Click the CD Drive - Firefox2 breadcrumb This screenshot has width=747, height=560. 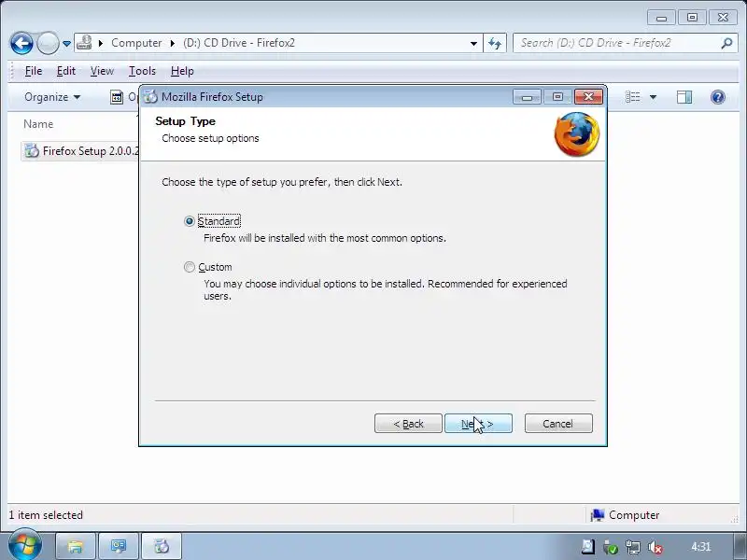click(x=239, y=43)
